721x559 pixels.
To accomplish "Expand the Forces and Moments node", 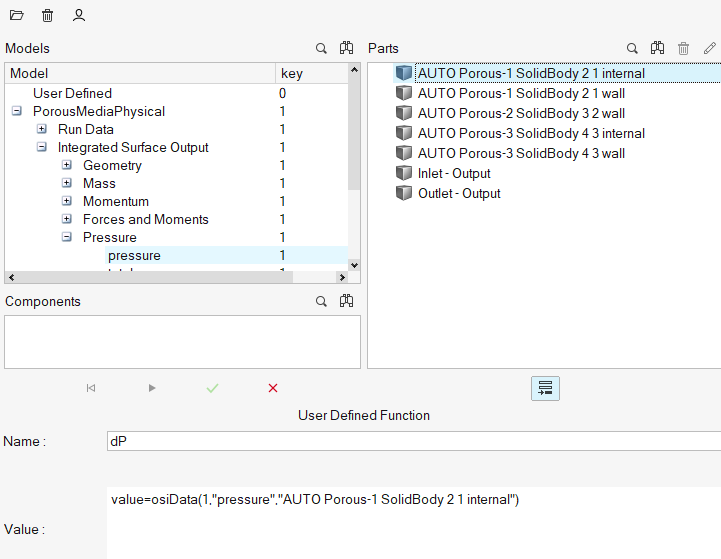I will click(x=67, y=220).
